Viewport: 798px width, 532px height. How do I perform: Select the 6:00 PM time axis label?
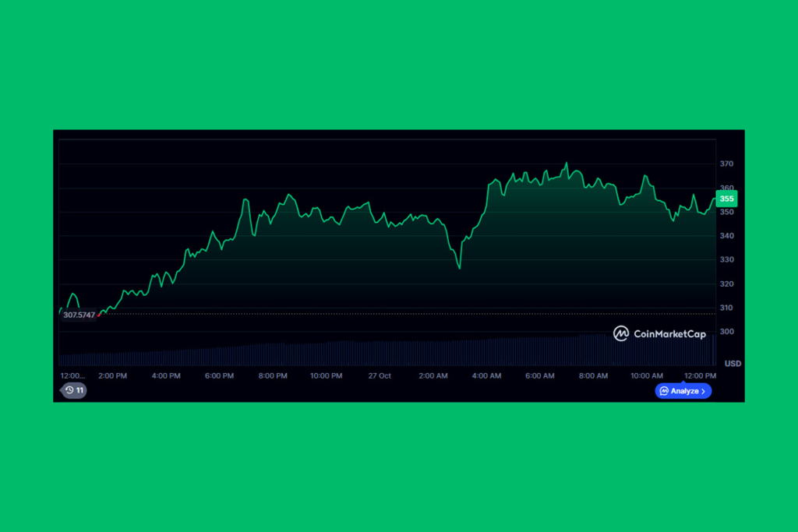(219, 375)
